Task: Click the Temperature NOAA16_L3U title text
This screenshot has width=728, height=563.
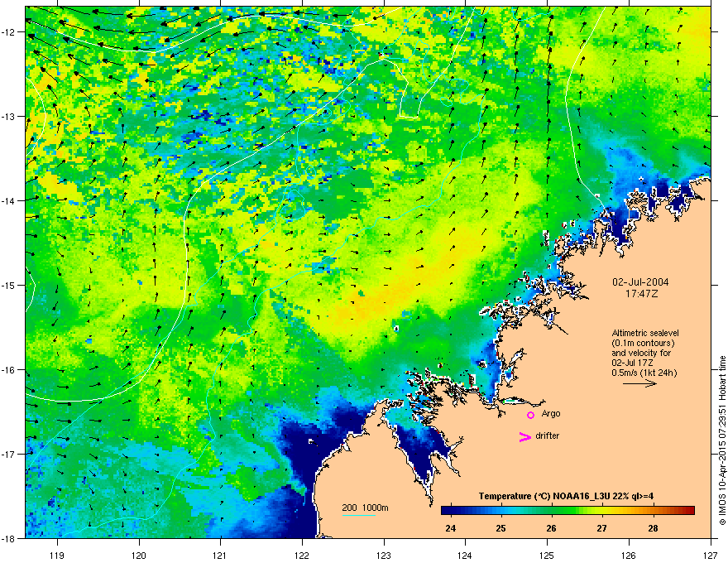Action: 566,496
